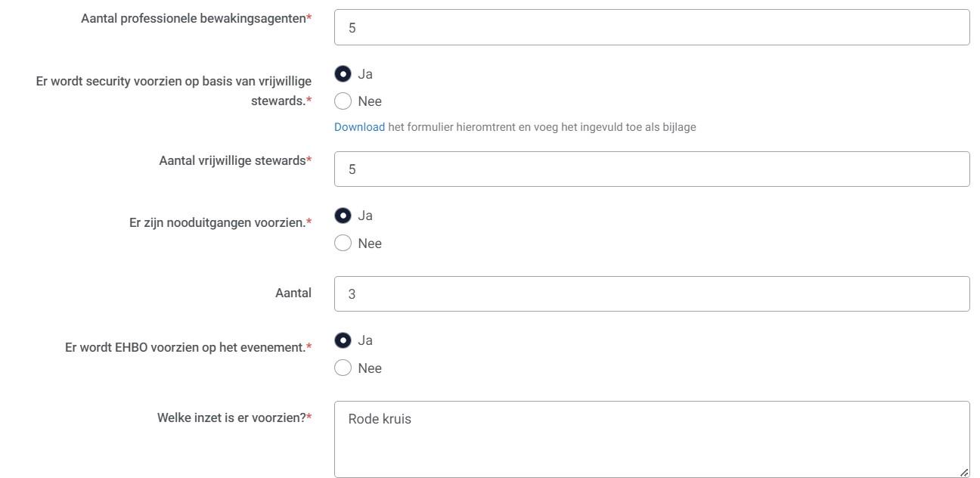Image resolution: width=980 pixels, height=478 pixels.
Task: Pick Nee for EHBO voorzien op het evenement
Action: [343, 368]
